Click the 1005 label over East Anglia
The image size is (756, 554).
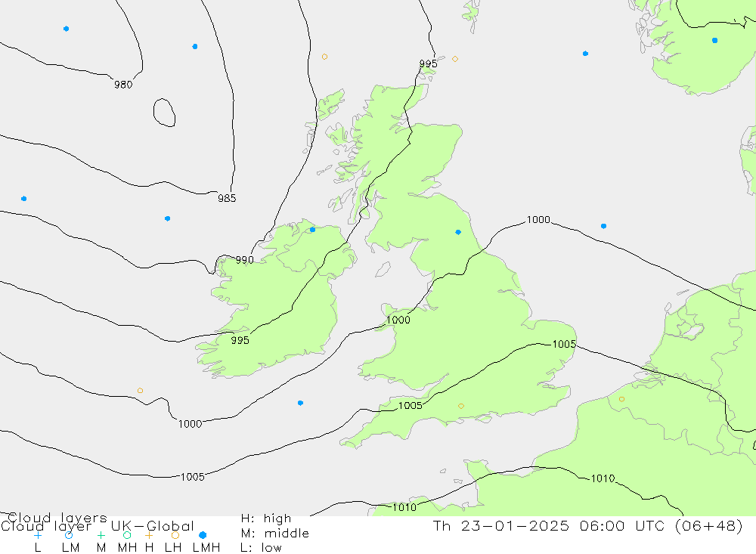point(564,344)
